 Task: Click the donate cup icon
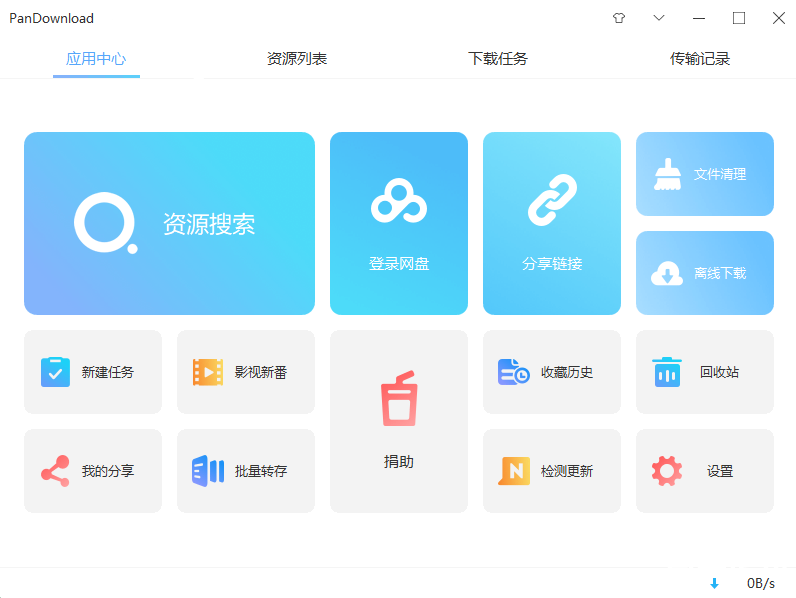tap(399, 398)
